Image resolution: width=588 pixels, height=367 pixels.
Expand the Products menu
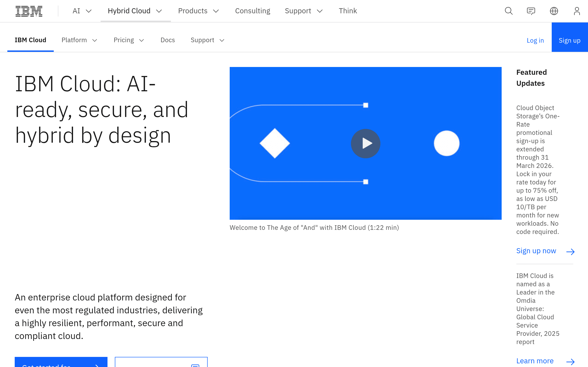199,11
